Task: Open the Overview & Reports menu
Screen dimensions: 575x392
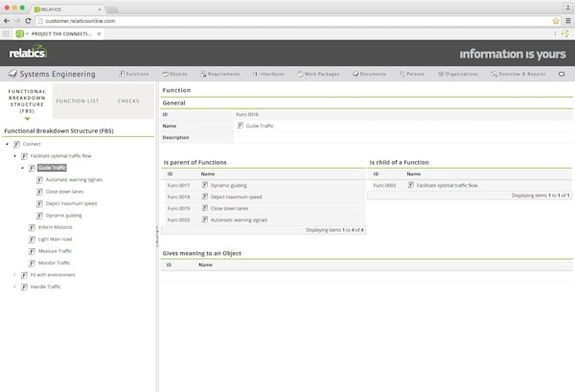Action: point(517,74)
